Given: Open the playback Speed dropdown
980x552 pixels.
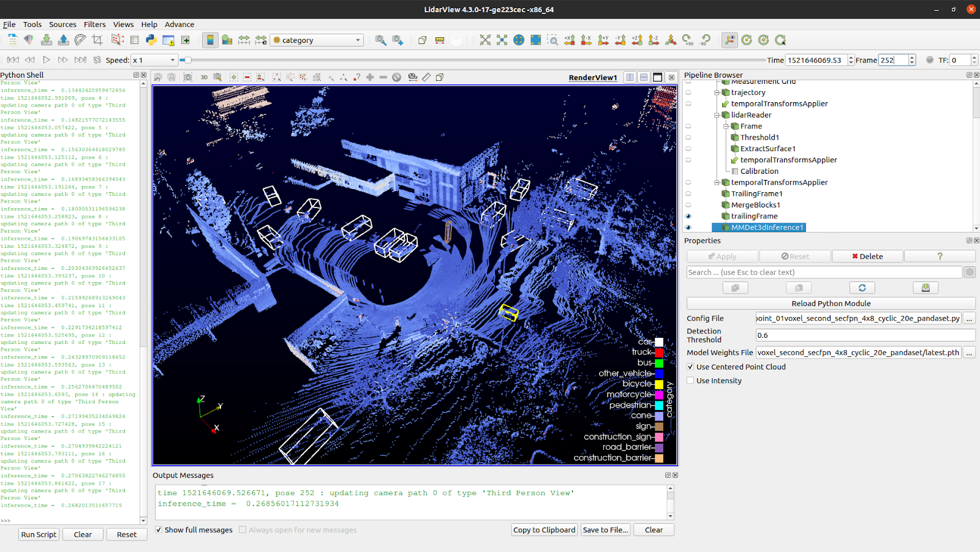Looking at the screenshot, I should (x=154, y=59).
